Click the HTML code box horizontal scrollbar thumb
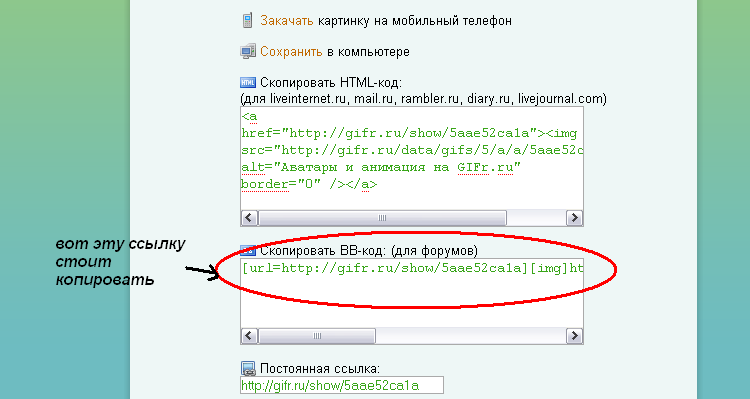The height and width of the screenshot is (399, 750). 382,218
